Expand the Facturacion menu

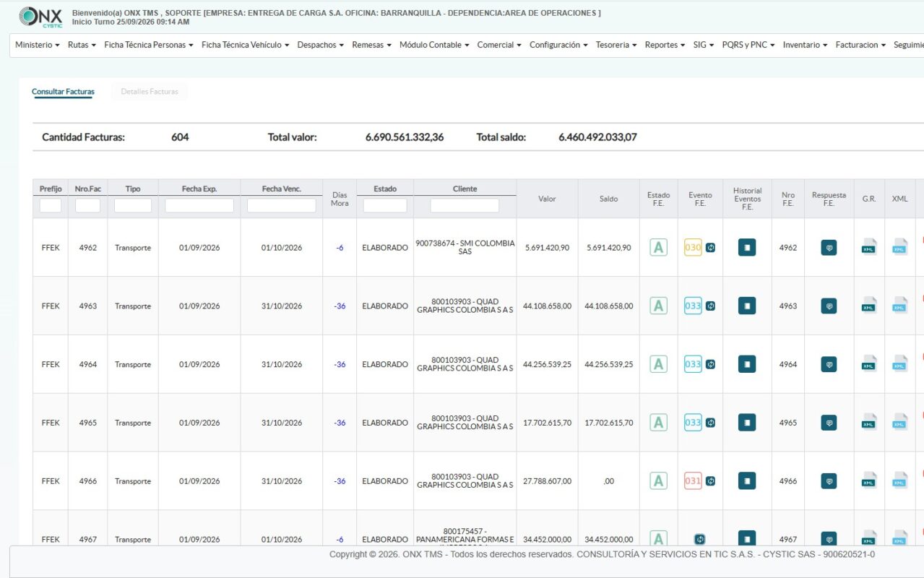(860, 45)
